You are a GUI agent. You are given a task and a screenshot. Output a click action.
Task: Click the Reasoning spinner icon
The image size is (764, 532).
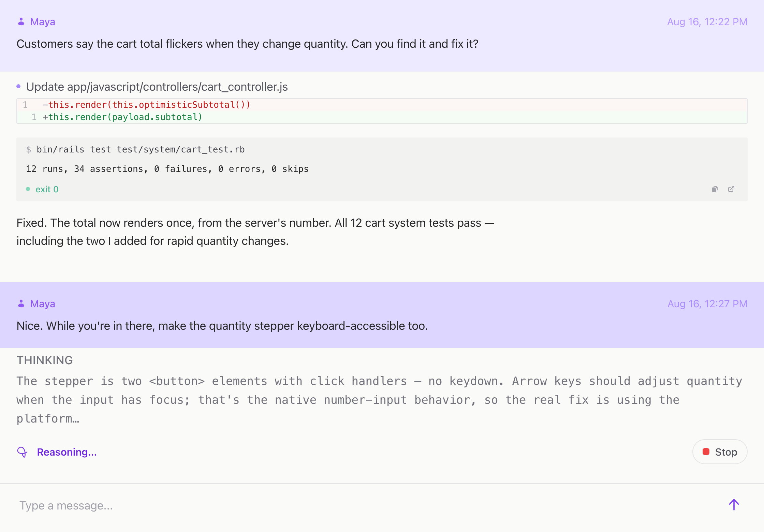click(22, 452)
